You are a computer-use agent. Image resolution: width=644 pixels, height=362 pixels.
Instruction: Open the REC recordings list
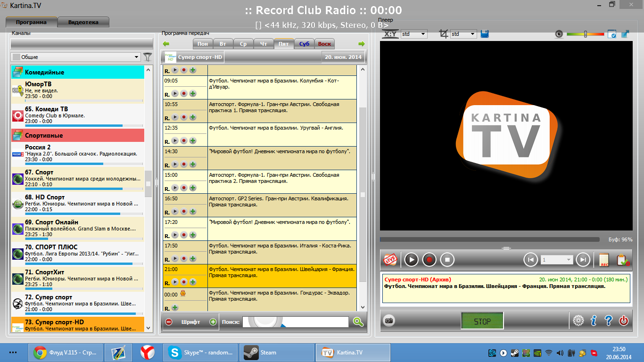pyautogui.click(x=604, y=260)
